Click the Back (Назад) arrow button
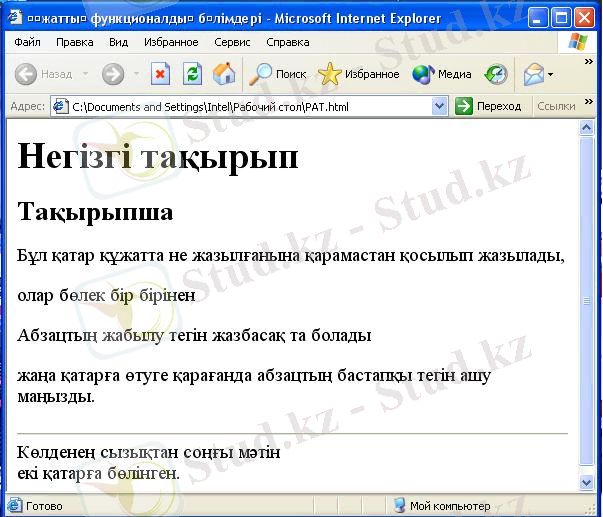Image resolution: width=603 pixels, height=517 pixels. coord(26,74)
